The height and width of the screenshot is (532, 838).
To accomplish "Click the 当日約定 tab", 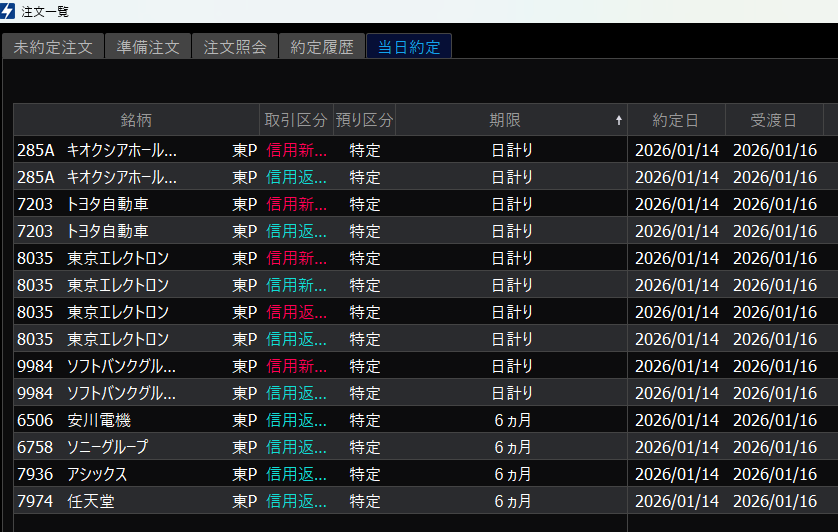I will point(409,47).
